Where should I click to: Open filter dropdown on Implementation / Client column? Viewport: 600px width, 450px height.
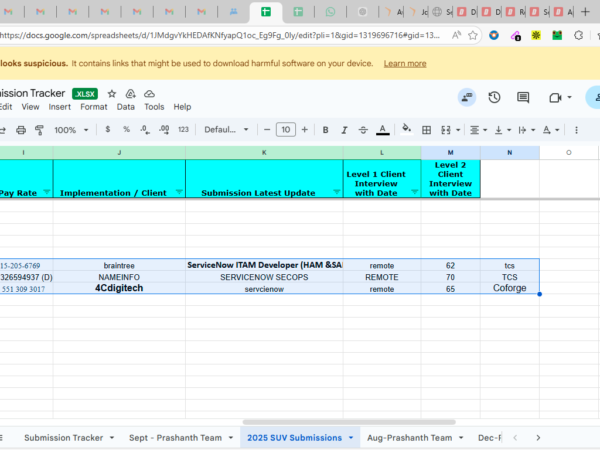(179, 192)
